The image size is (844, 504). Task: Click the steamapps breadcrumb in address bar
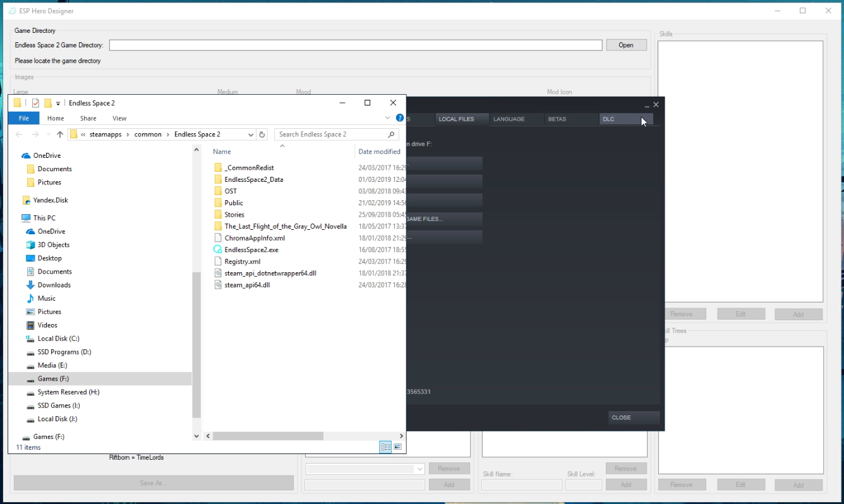(107, 135)
